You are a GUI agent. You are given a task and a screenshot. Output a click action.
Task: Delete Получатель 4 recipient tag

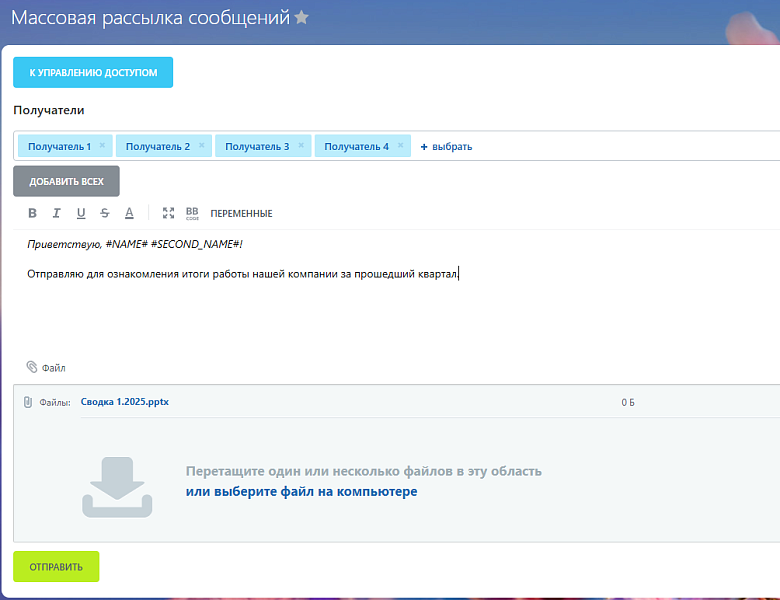401,145
